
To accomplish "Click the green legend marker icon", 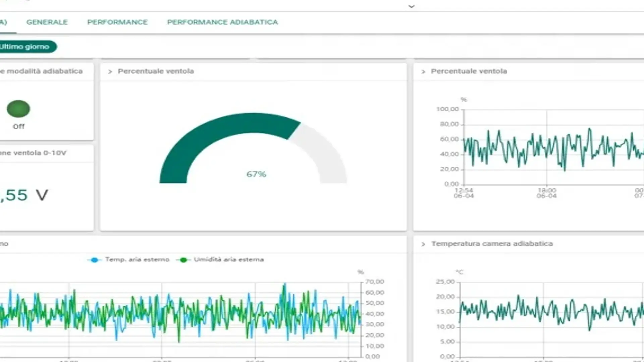I will coord(183,260).
